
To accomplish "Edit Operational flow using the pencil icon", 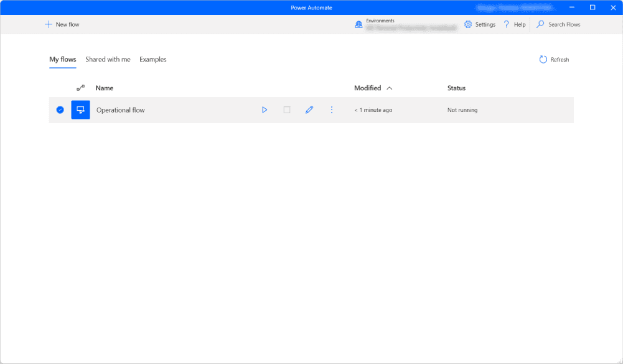I will click(x=309, y=110).
